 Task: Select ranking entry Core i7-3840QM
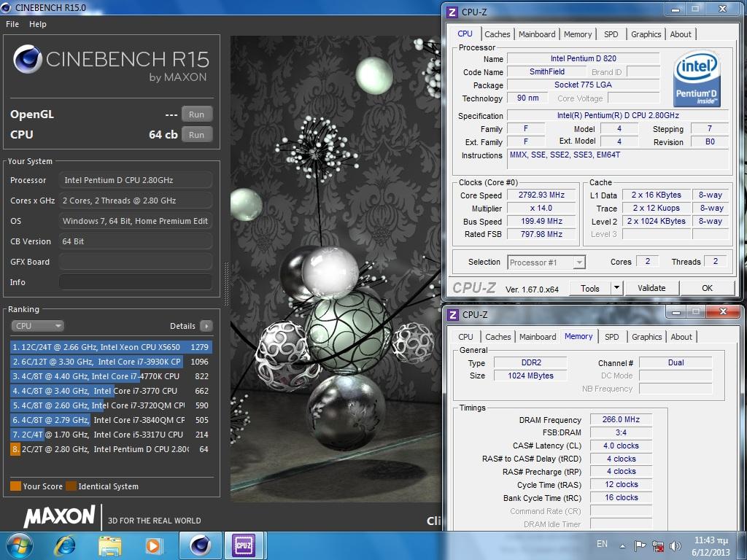point(111,420)
